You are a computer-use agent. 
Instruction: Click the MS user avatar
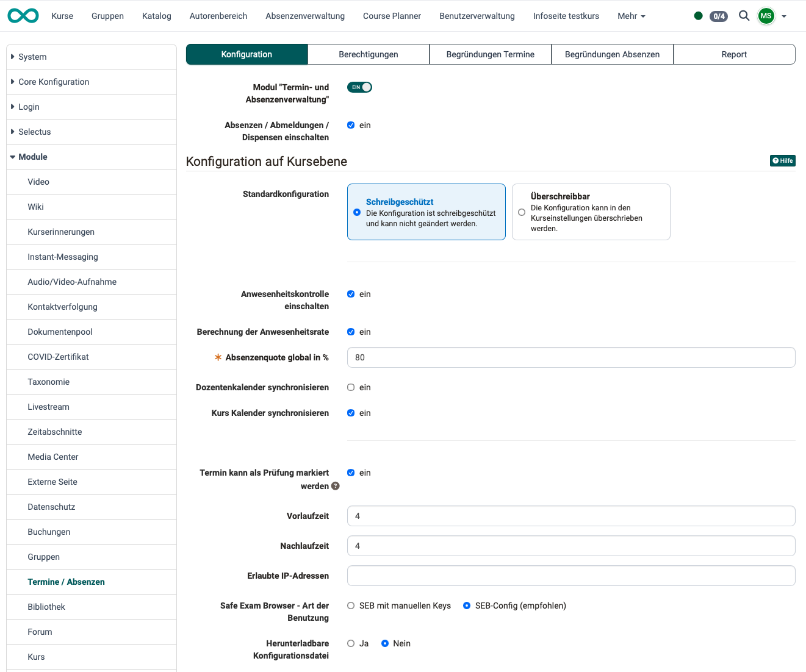766,16
